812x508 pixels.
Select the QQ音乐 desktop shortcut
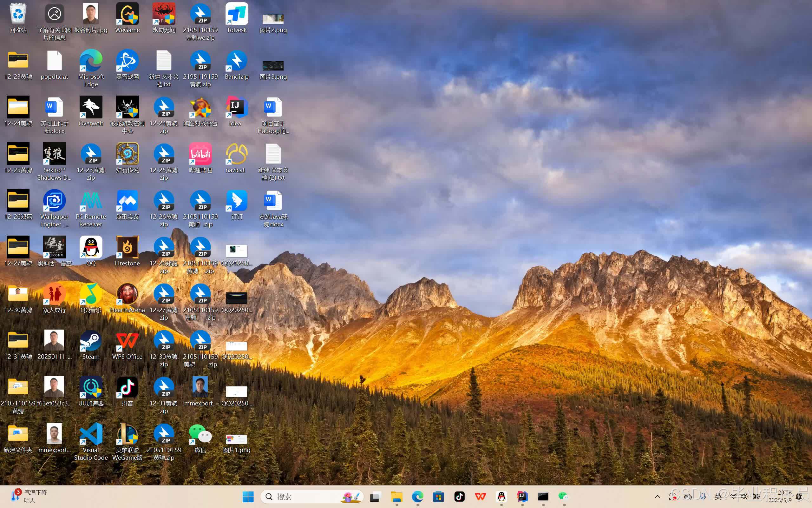(x=91, y=298)
